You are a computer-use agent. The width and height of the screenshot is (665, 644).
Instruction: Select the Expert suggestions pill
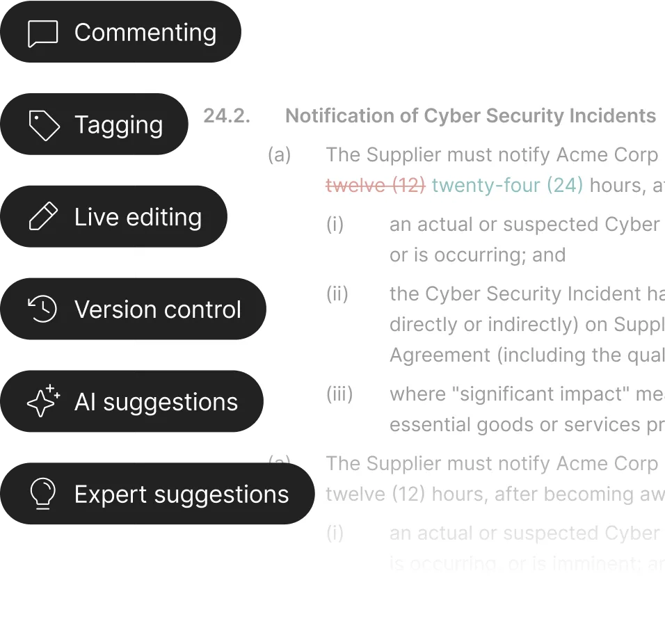click(160, 494)
